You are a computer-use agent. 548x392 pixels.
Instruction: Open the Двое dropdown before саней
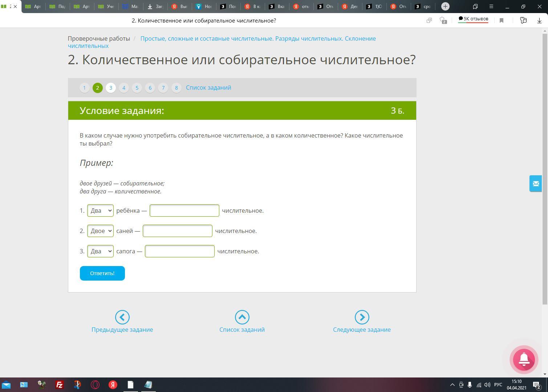coord(100,231)
